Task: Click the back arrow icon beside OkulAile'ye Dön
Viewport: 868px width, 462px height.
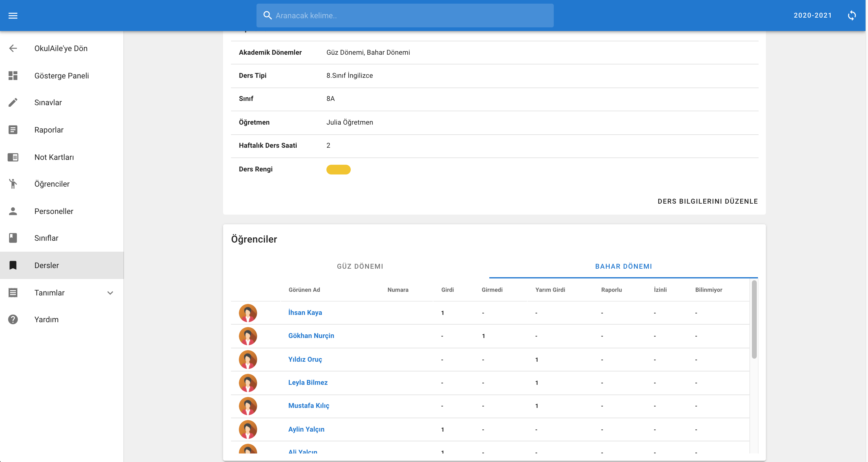Action: 13,49
